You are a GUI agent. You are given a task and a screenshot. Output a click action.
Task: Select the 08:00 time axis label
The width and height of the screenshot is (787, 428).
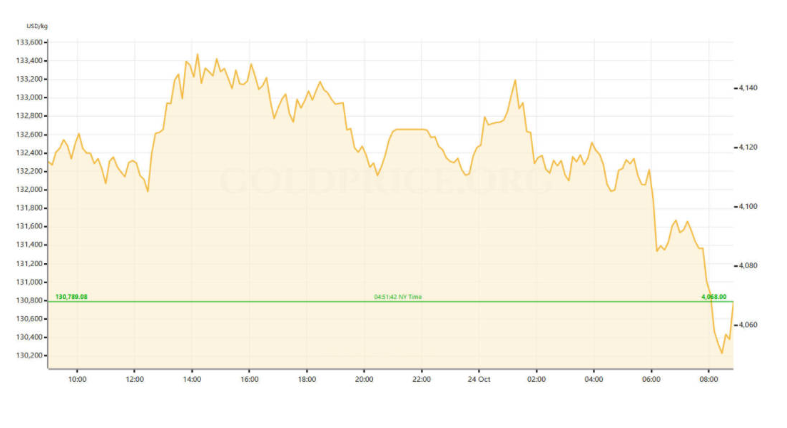tap(709, 379)
